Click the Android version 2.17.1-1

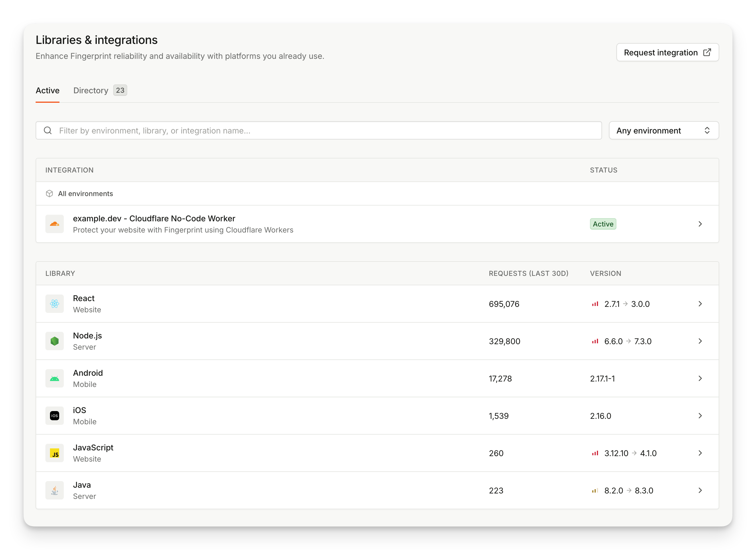pyautogui.click(x=602, y=379)
